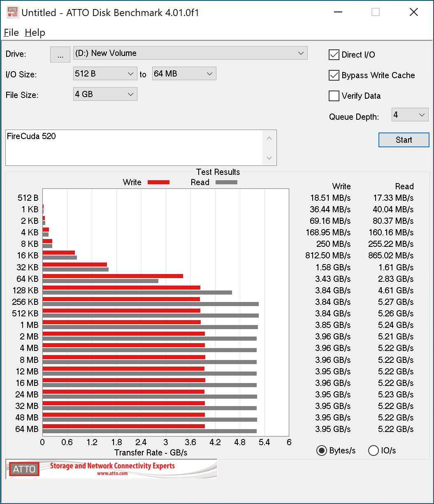This screenshot has height=504, width=434.
Task: Open the File menu
Action: [11, 33]
